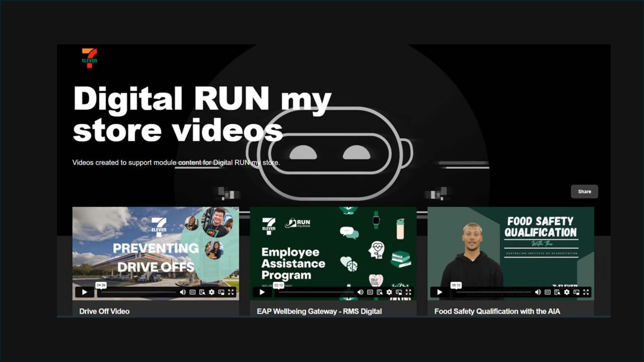Enable picture-in-picture on Drive Off video
Viewport: 644px width, 362px height.
(221, 292)
